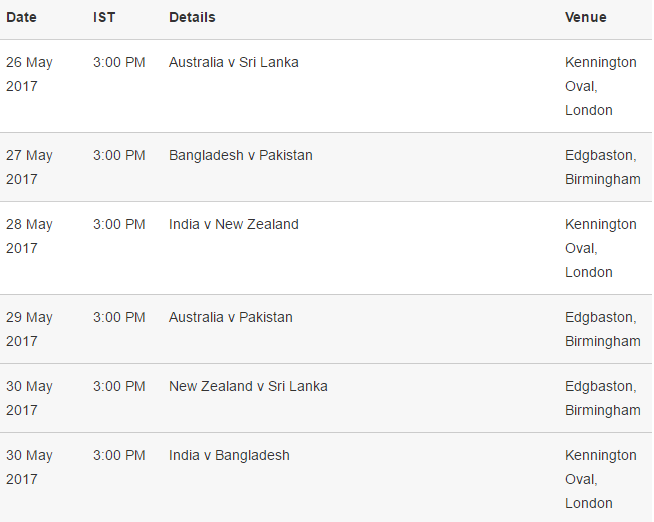The height and width of the screenshot is (522, 654).
Task: Click the "India v New Zealand" match entry
Action: coord(233,224)
